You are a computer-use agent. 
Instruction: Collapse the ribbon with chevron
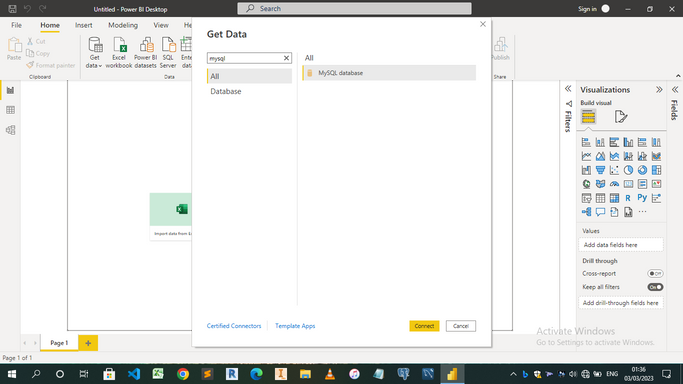(x=678, y=76)
